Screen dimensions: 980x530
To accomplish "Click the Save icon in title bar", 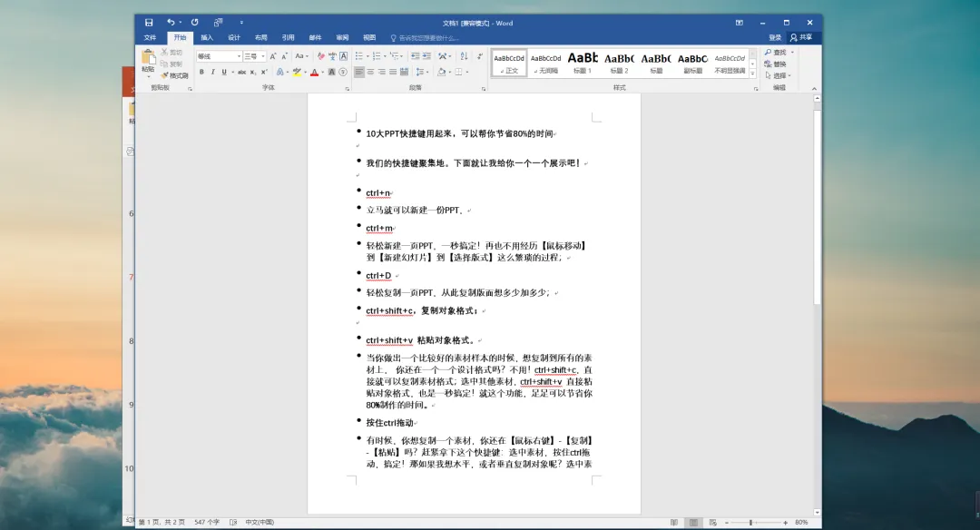I will [x=149, y=23].
